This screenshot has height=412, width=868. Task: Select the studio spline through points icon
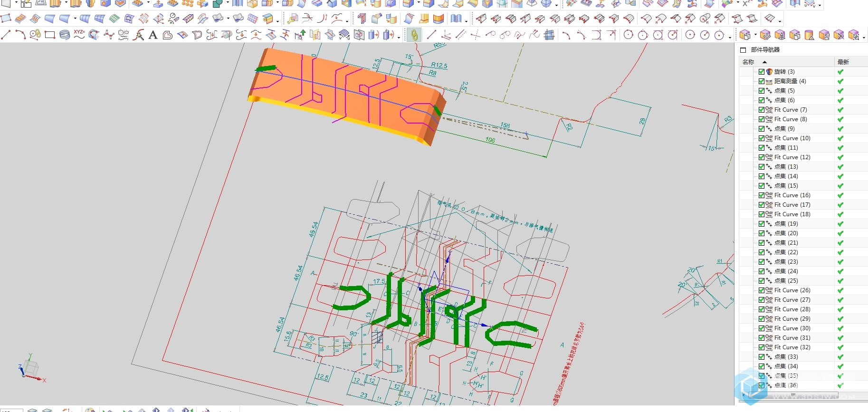[109, 35]
